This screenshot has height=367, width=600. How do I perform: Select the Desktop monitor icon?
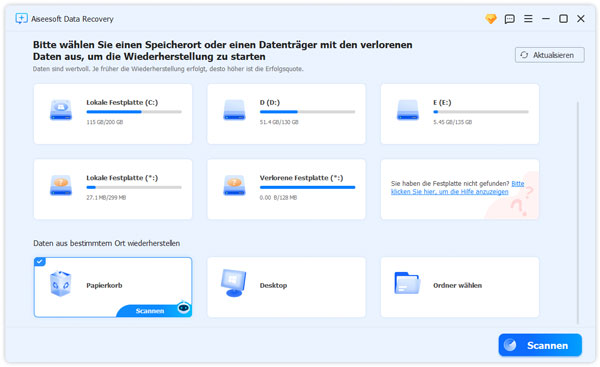[233, 283]
